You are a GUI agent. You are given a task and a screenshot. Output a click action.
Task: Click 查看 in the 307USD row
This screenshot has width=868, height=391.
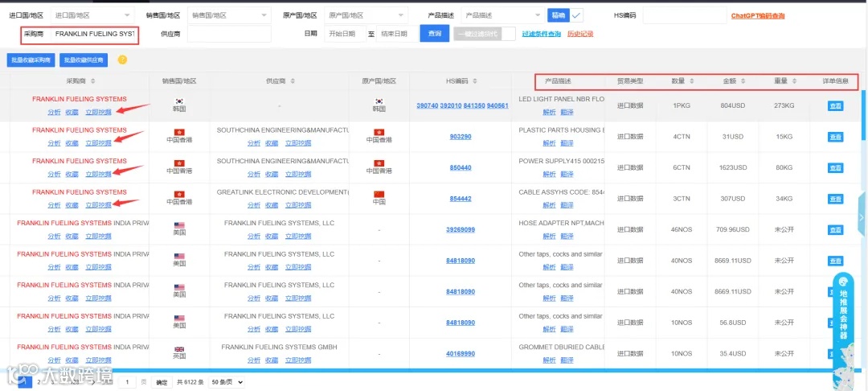(x=835, y=199)
